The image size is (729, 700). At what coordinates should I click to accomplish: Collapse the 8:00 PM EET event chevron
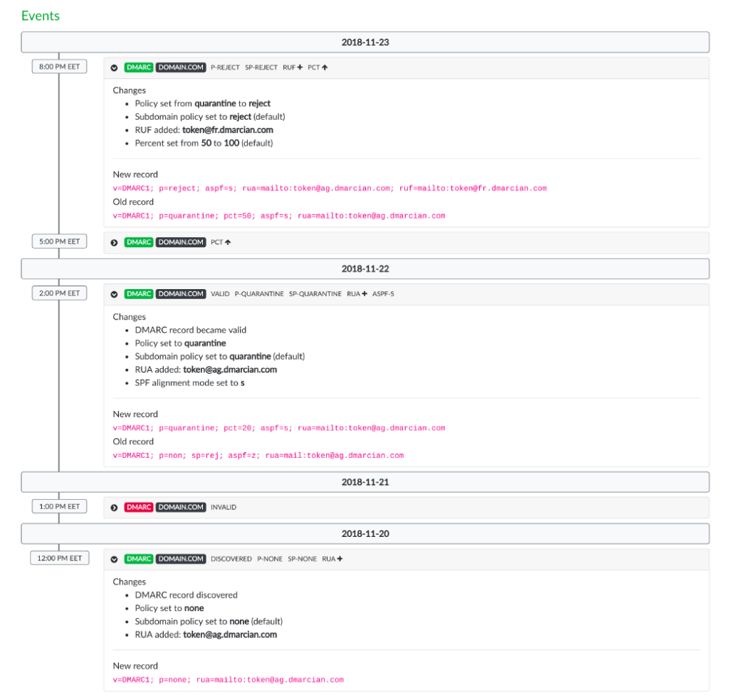(114, 68)
